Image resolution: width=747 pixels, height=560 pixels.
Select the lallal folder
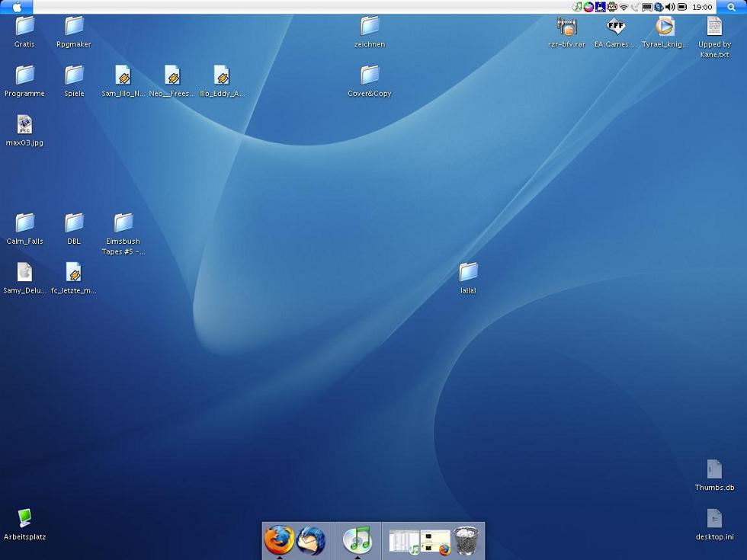tap(468, 272)
